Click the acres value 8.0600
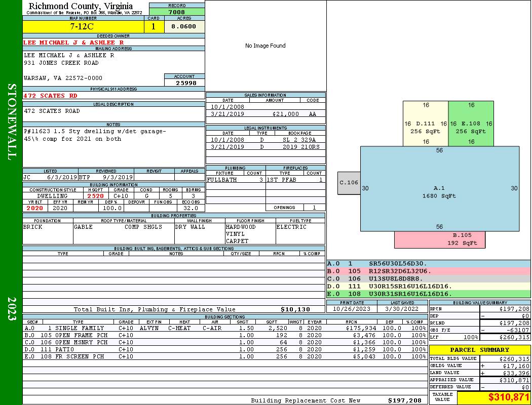 point(184,27)
